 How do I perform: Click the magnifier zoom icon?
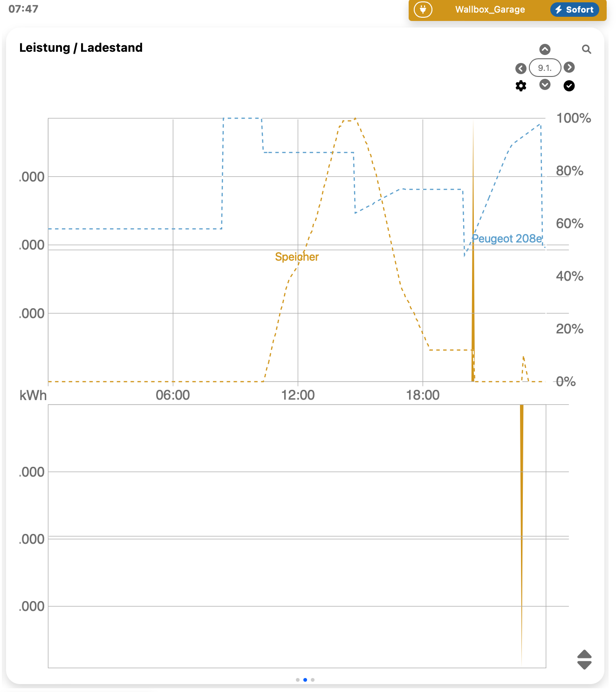point(586,49)
